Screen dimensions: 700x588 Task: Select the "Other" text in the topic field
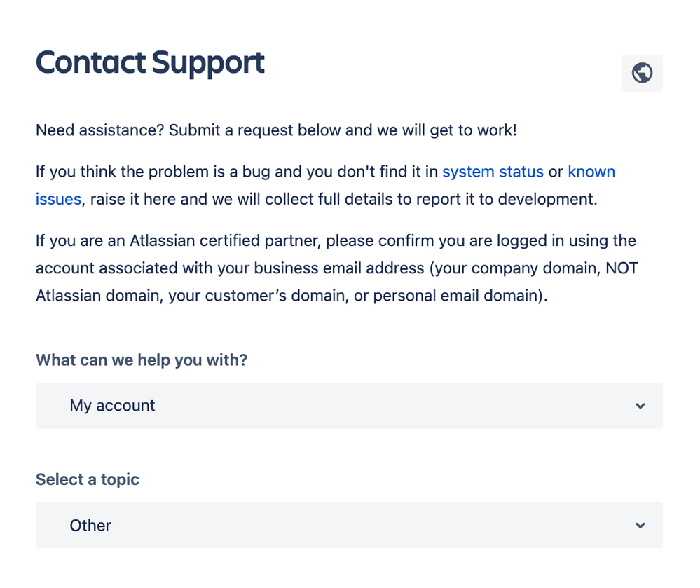click(90, 526)
